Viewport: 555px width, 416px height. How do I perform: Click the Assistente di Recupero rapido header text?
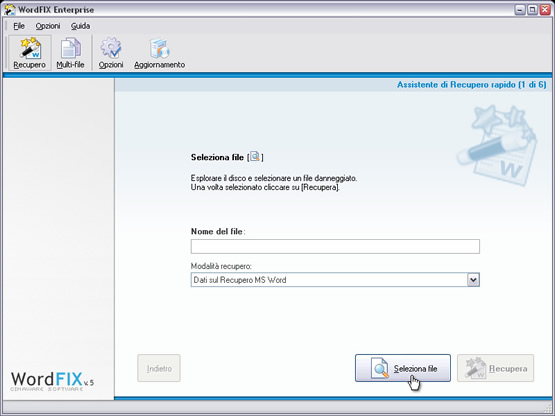coord(471,85)
